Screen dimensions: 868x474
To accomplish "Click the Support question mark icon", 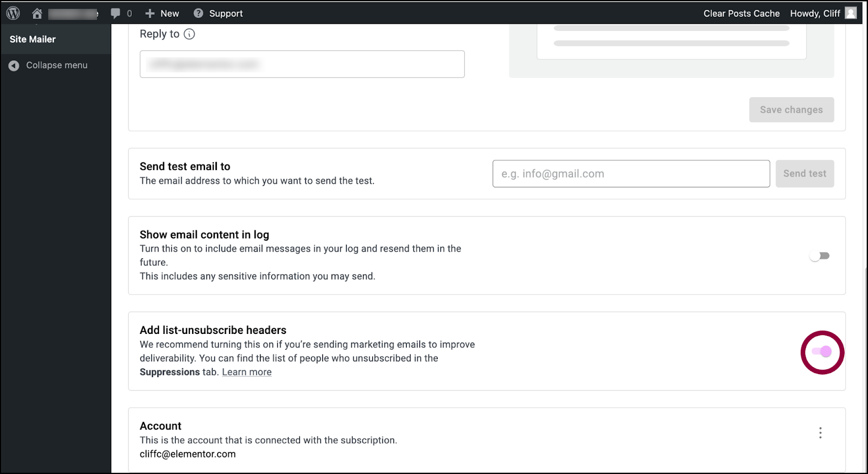I will point(199,14).
